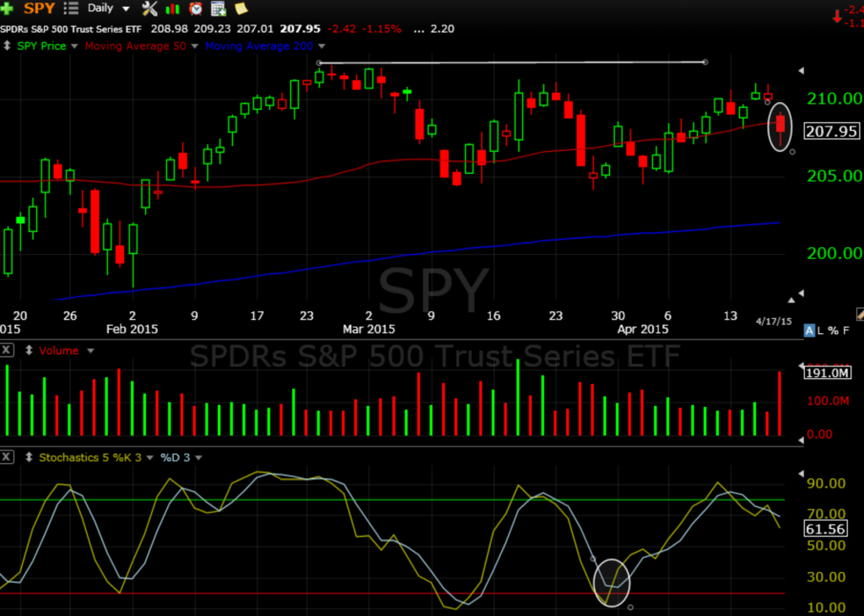Click scale triangle at top of price axis

pyautogui.click(x=802, y=71)
